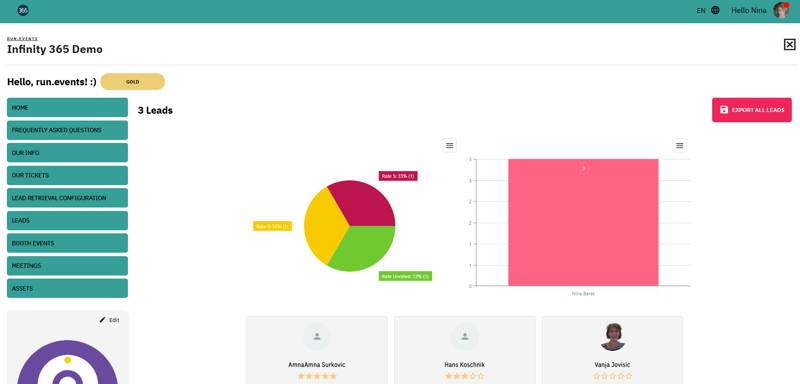Click the Rate 3: 33% label
This screenshot has height=384, width=800.
pyautogui.click(x=272, y=226)
